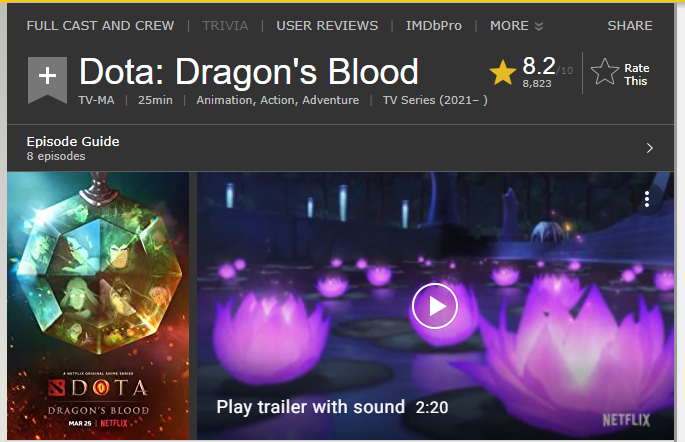This screenshot has width=685, height=442.
Task: Expand the Episode Guide chevron arrow
Action: [x=650, y=148]
